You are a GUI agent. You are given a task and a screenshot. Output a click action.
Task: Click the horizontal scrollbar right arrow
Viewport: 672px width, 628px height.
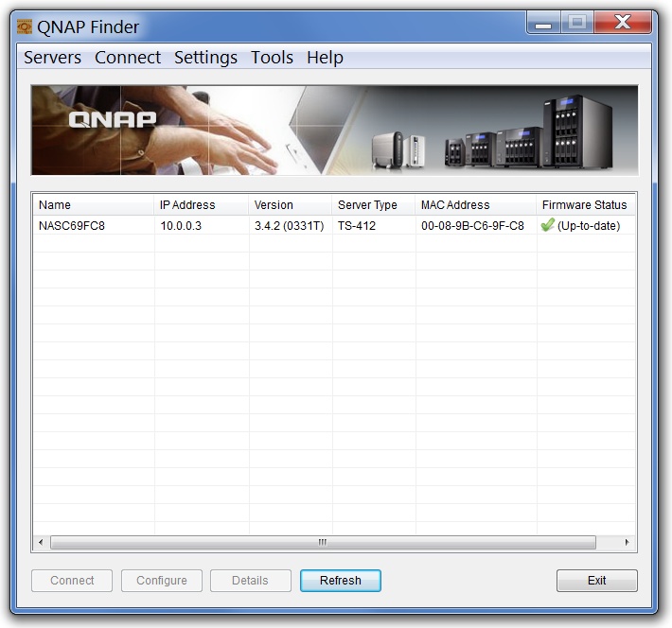point(627,543)
